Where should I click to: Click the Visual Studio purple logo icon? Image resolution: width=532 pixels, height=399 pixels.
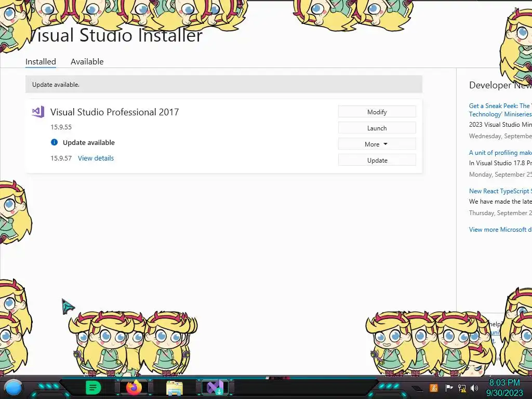38,112
